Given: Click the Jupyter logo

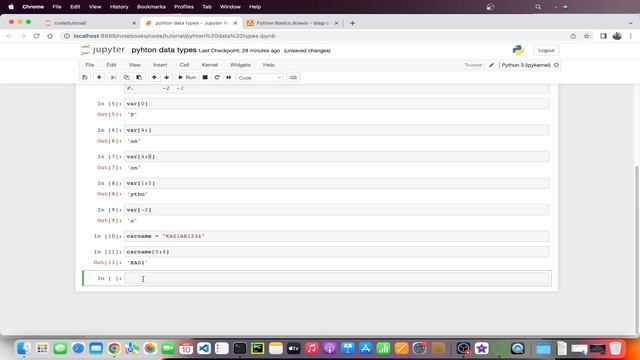Looking at the screenshot, I should (x=102, y=50).
